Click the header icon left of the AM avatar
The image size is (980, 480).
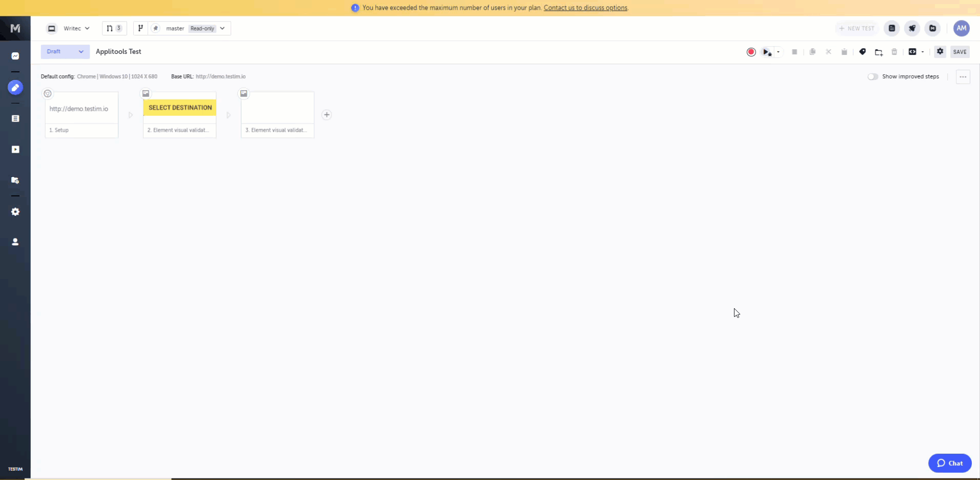tap(933, 28)
